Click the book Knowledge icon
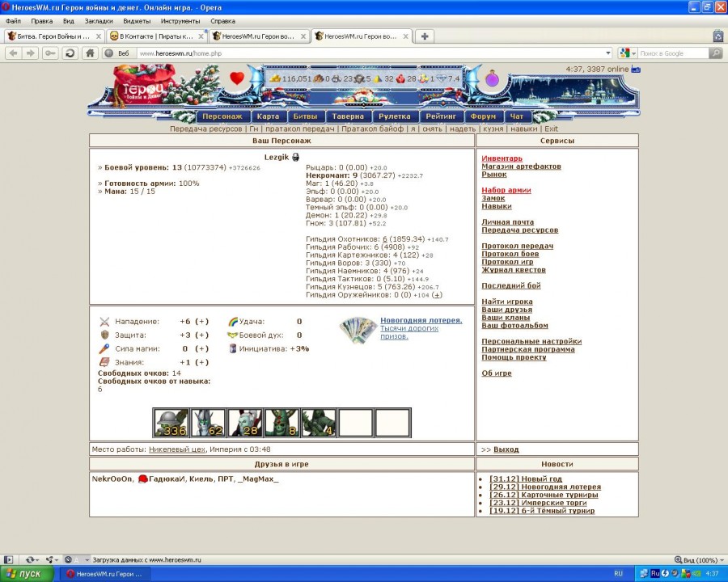 (x=104, y=362)
